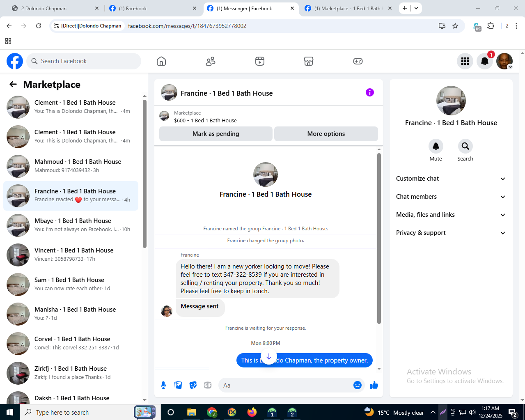The image size is (525, 420).
Task: Click the Windows Start button
Action: click(x=10, y=412)
